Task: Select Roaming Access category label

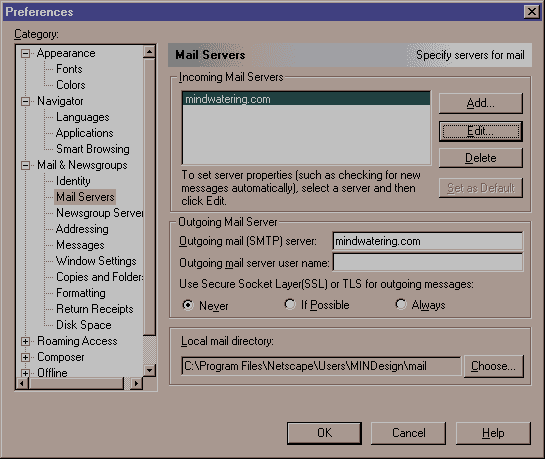Action: [x=77, y=341]
